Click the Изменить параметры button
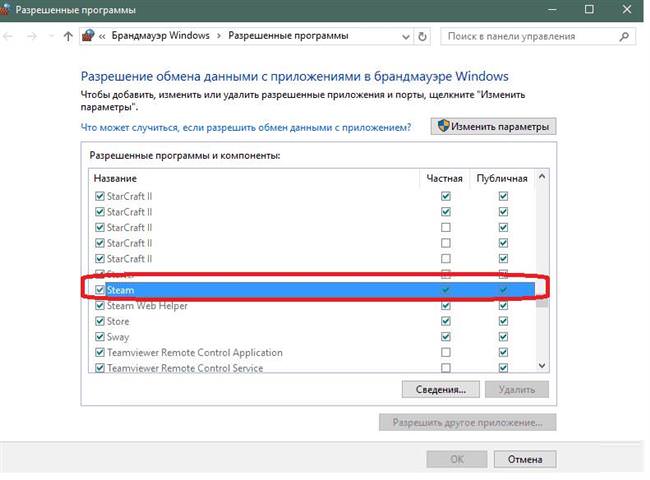Screen dimensions: 650x480 (x=493, y=126)
